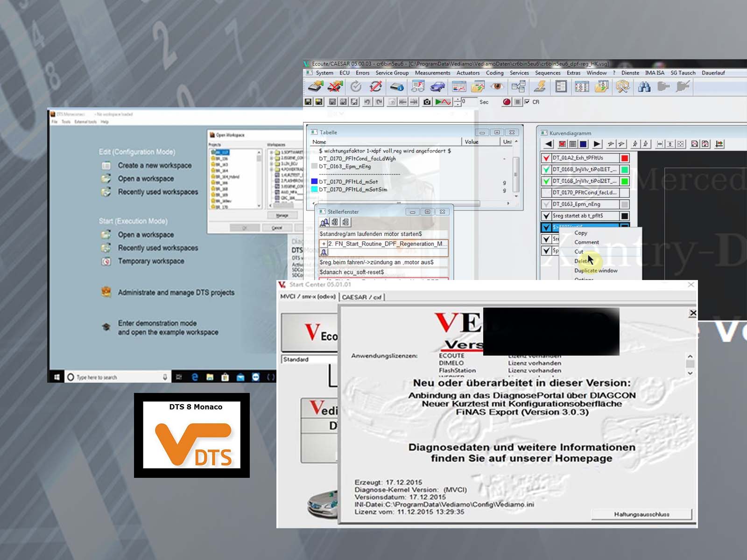Viewport: 747px width, 560px height.
Task: Click the seconds spinner arrows in toolbar
Action: pos(458,102)
